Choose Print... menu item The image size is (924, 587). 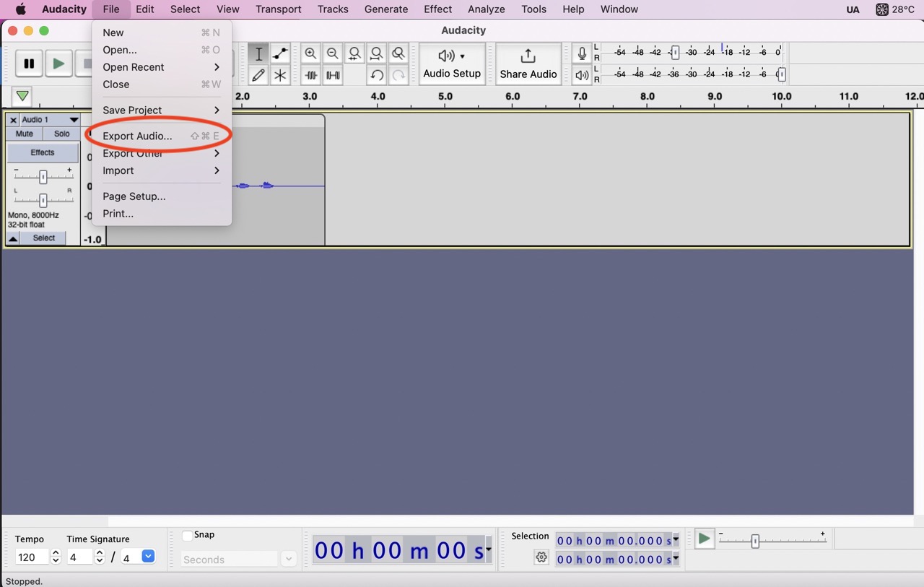tap(162, 214)
